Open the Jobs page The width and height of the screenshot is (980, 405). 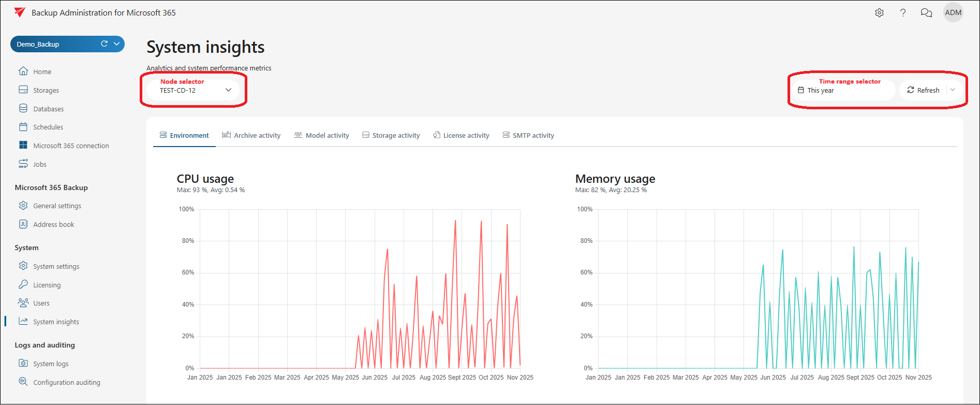(40, 164)
